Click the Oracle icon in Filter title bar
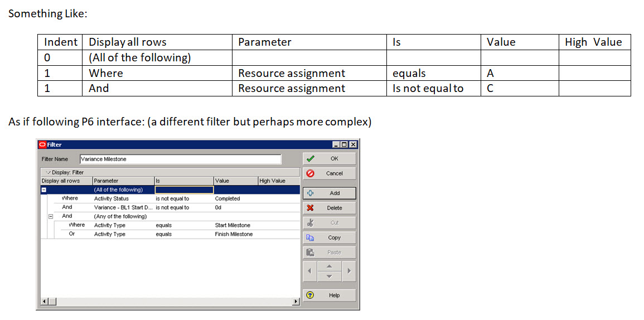Viewport: 644px width, 320px height. pyautogui.click(x=42, y=144)
